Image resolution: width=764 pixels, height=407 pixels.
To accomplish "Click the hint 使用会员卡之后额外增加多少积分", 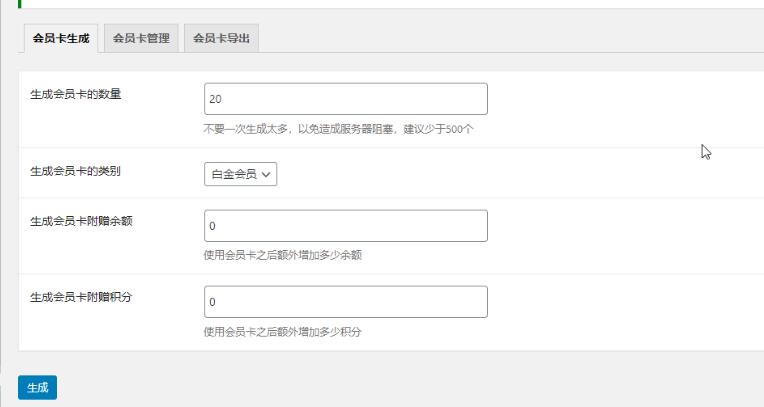I will (283, 332).
